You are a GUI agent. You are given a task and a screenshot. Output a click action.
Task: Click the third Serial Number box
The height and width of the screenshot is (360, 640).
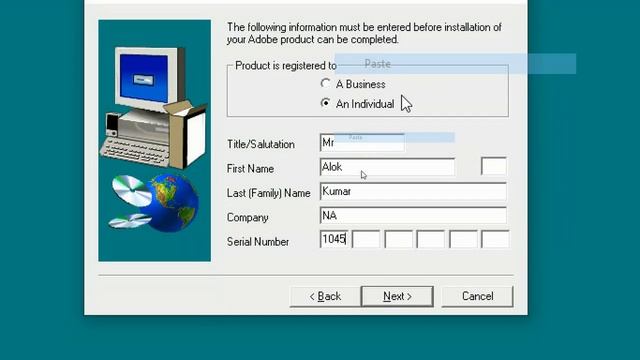(x=398, y=239)
